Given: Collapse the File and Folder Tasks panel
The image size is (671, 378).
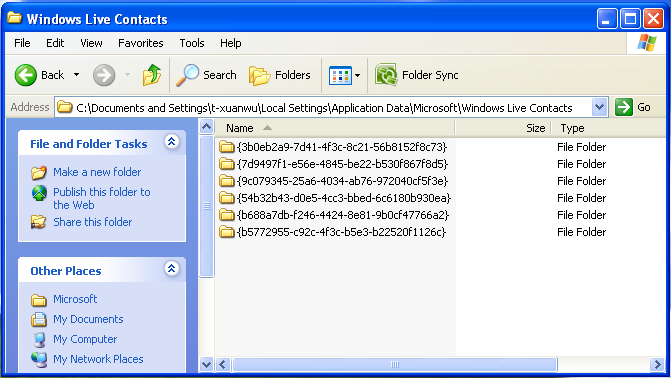Looking at the screenshot, I should (x=172, y=141).
